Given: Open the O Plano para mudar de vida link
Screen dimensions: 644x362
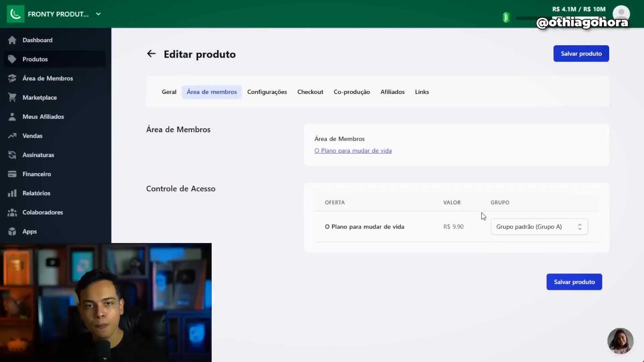Looking at the screenshot, I should 353,151.
